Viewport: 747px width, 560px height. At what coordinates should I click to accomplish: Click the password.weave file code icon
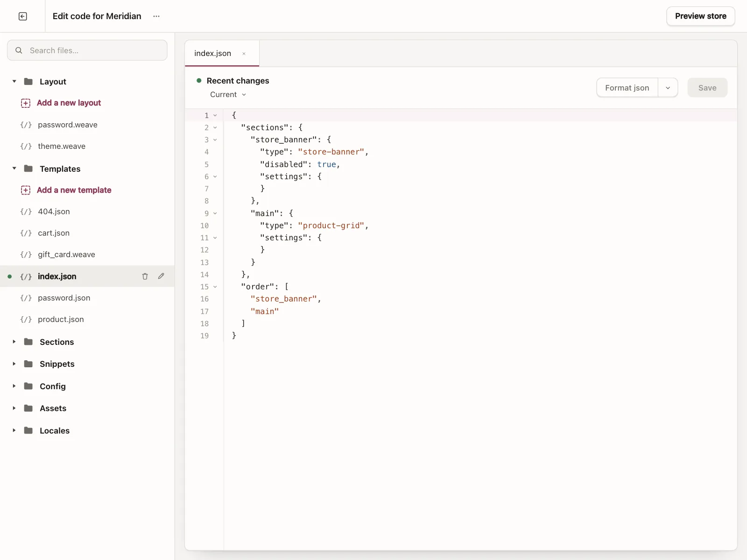click(26, 125)
